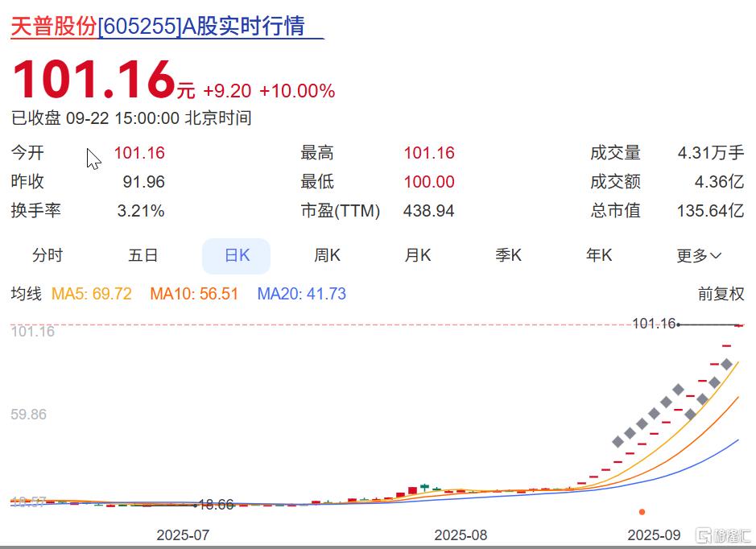The width and height of the screenshot is (756, 549).
Task: Switch to the 月K chart tab
Action: coord(418,255)
